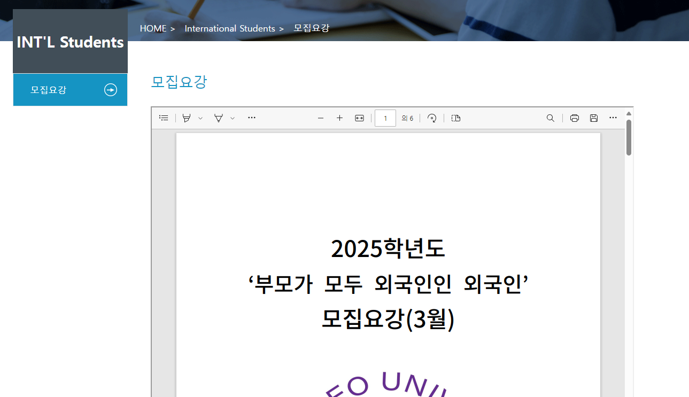Print the PDF document

574,118
